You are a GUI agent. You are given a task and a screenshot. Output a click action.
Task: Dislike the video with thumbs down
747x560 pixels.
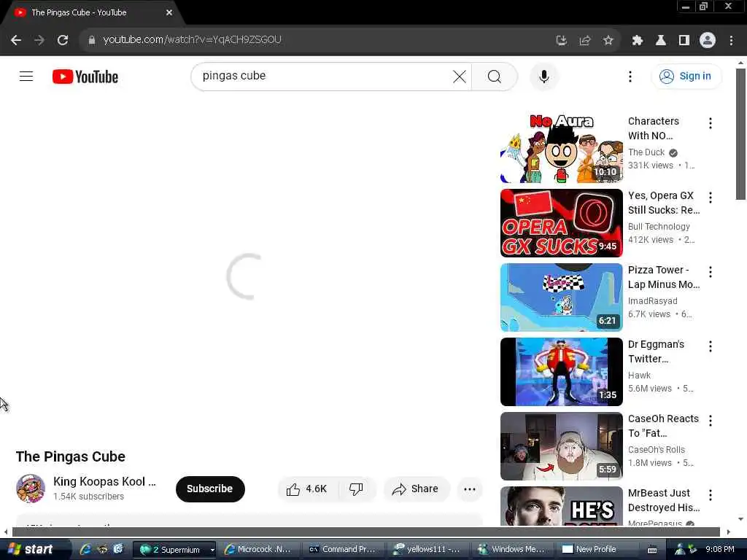pos(356,489)
